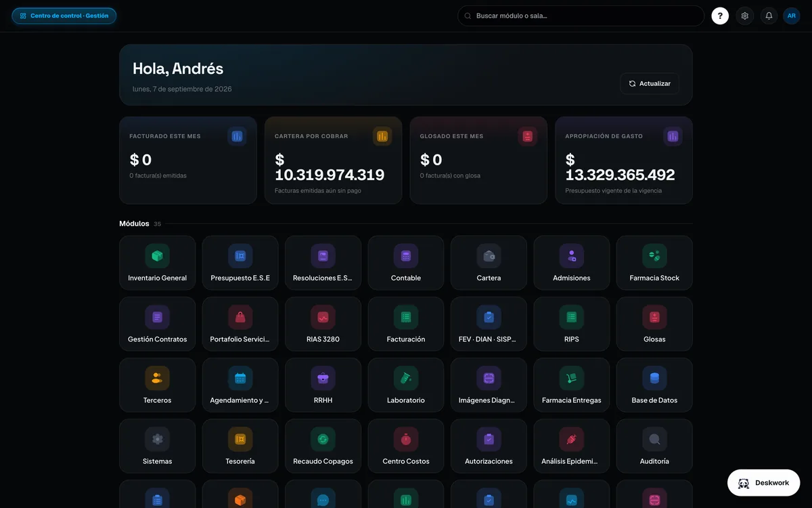Image resolution: width=812 pixels, height=508 pixels.
Task: Focus the Buscar módulo o sala search field
Action: (581, 16)
